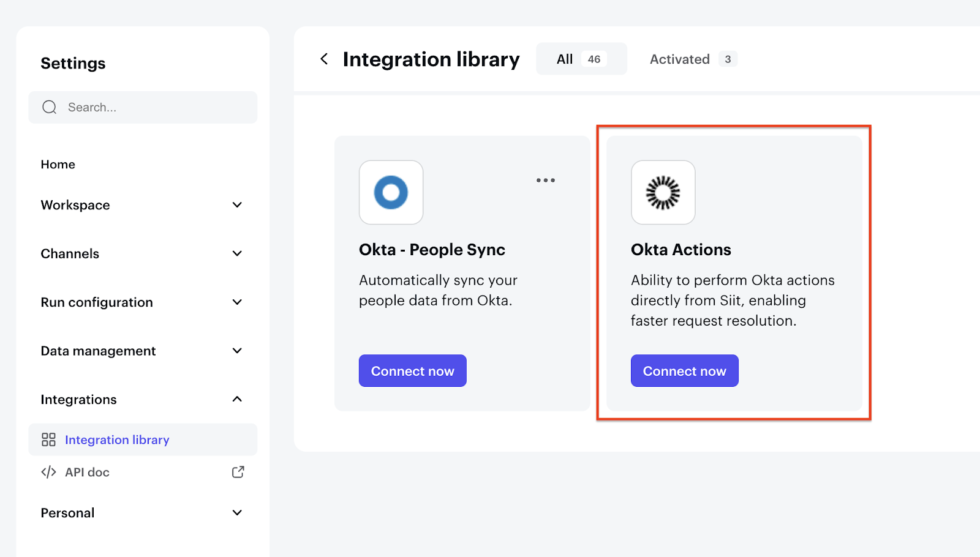Open API doc external link icon
This screenshot has height=557, width=980.
pos(238,472)
